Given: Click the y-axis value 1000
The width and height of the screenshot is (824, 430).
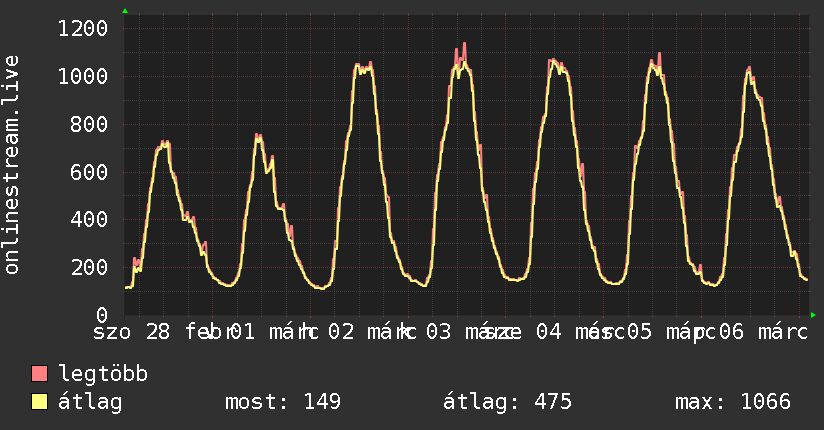Looking at the screenshot, I should tap(83, 77).
